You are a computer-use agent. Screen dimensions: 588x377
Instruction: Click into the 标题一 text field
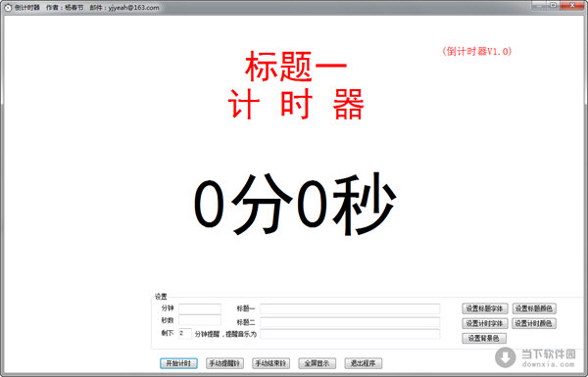pos(350,308)
